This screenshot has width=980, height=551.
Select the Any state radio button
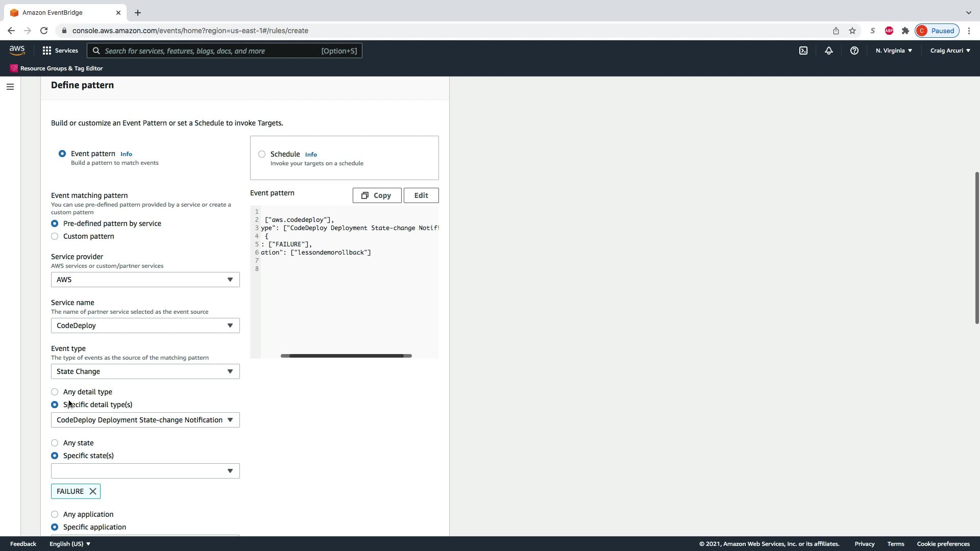55,443
